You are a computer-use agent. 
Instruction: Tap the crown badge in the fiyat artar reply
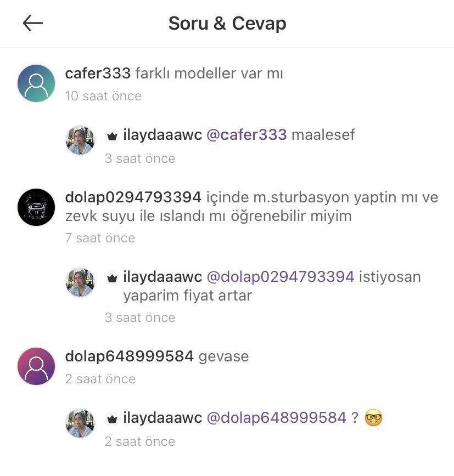(x=112, y=278)
